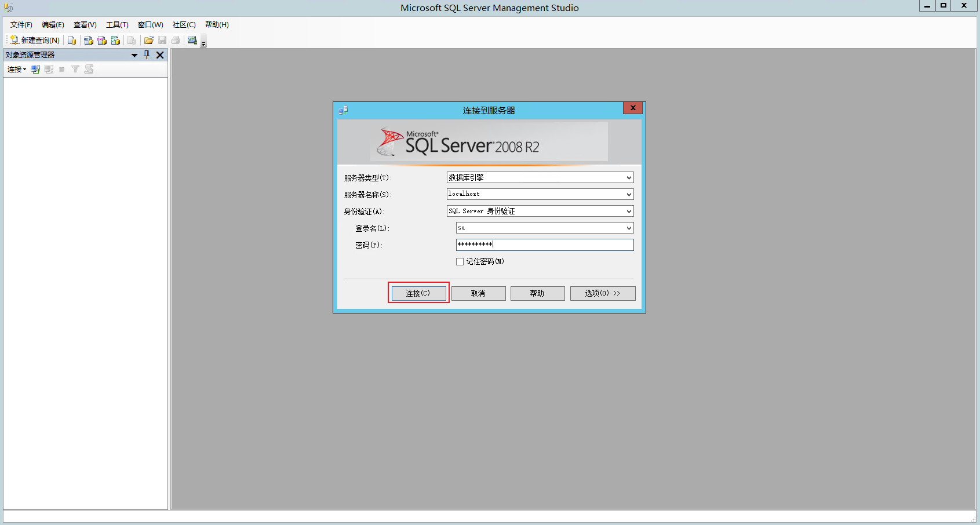
Task: Launch Activity Monitor from the toolbar
Action: click(x=192, y=39)
